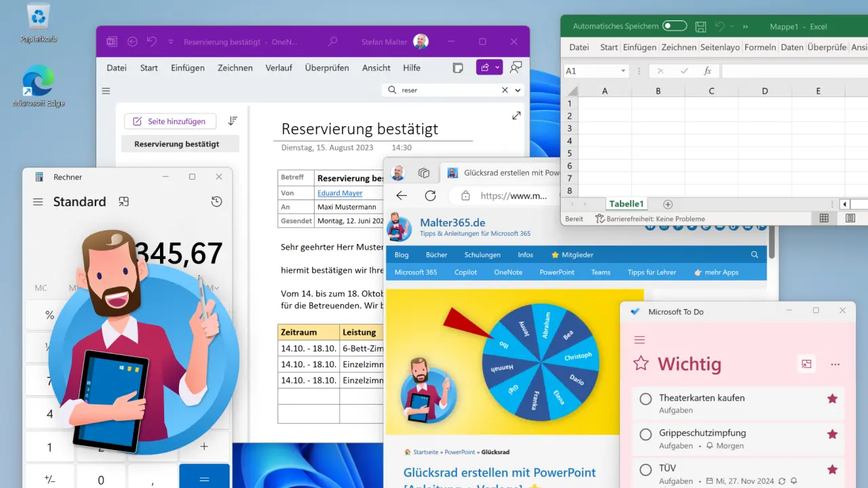Viewport: 868px width, 488px height.
Task: Open Calculator history via the clock icon
Action: (x=216, y=201)
